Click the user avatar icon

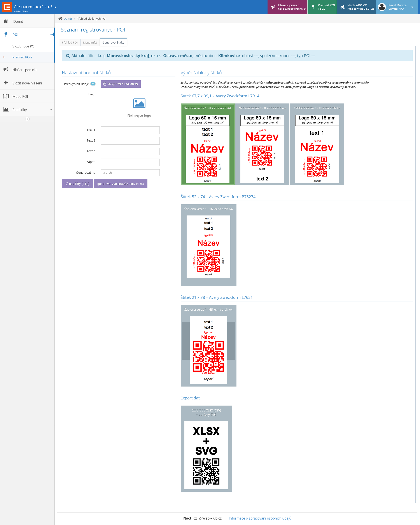pyautogui.click(x=382, y=7)
